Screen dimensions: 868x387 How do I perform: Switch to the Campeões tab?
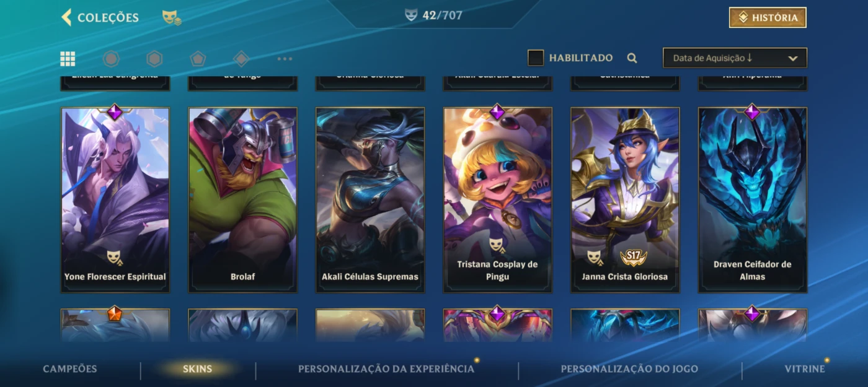click(x=70, y=369)
